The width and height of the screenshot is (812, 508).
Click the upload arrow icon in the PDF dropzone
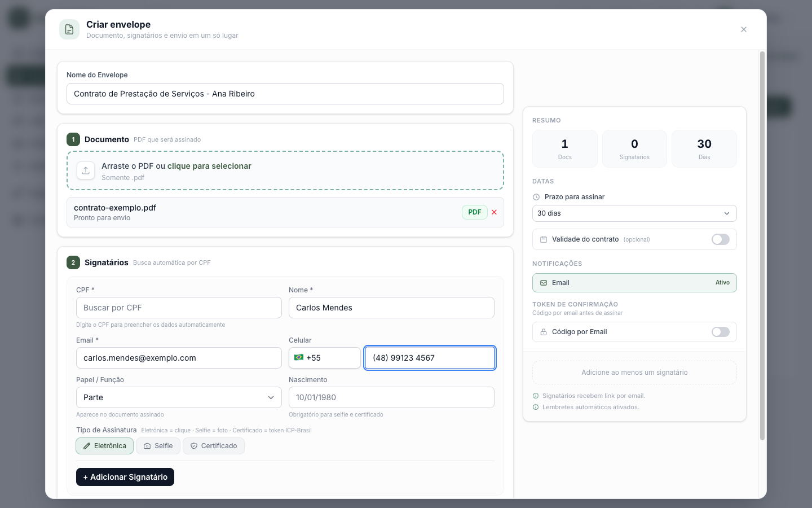coord(86,170)
